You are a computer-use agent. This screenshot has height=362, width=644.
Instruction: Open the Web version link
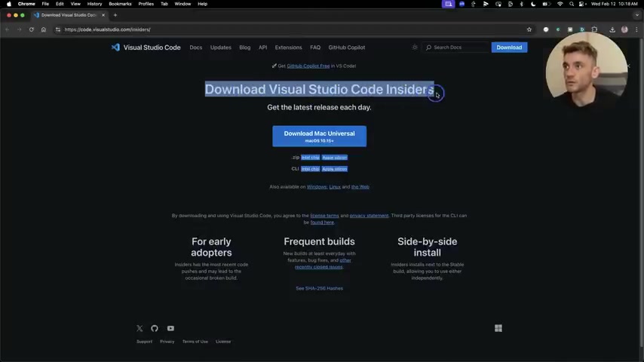[x=360, y=186]
